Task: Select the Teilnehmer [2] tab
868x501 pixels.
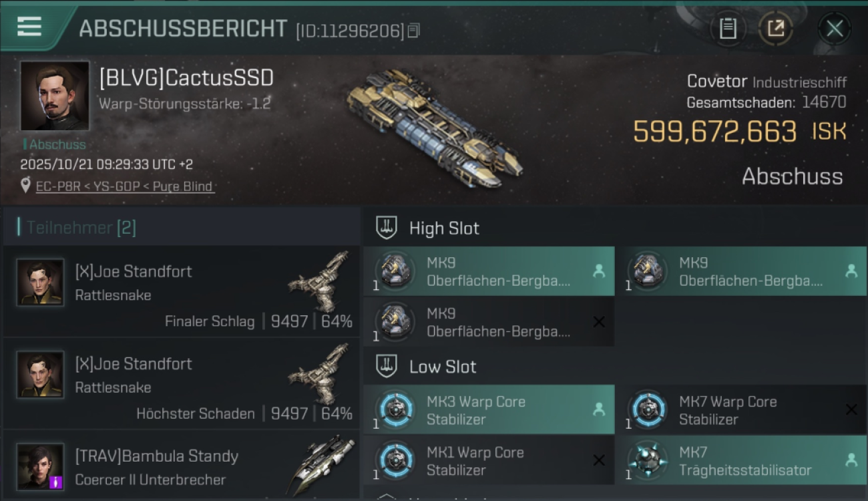Action: [x=81, y=228]
